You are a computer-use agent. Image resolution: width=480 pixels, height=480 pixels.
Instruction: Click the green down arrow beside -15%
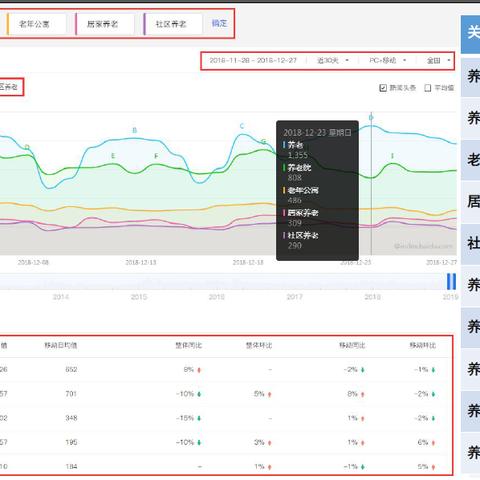tap(199, 418)
